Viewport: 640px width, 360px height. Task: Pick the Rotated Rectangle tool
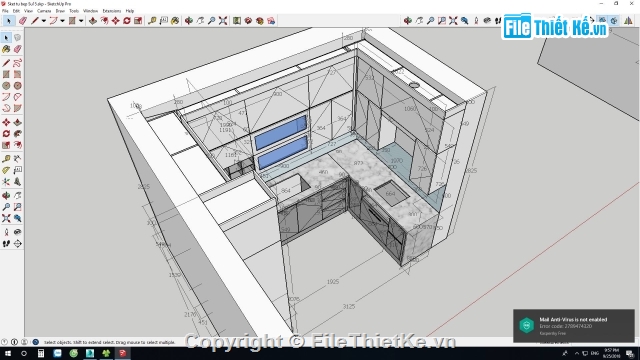[18, 74]
